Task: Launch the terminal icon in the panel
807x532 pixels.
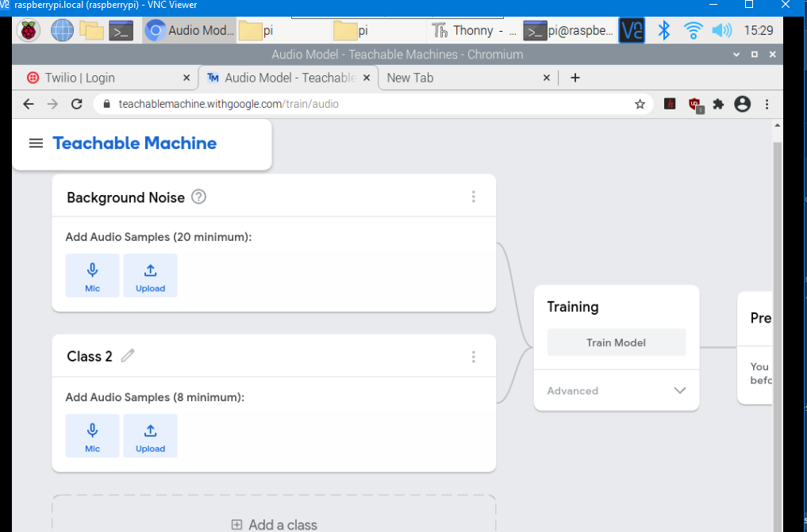Action: (121, 31)
